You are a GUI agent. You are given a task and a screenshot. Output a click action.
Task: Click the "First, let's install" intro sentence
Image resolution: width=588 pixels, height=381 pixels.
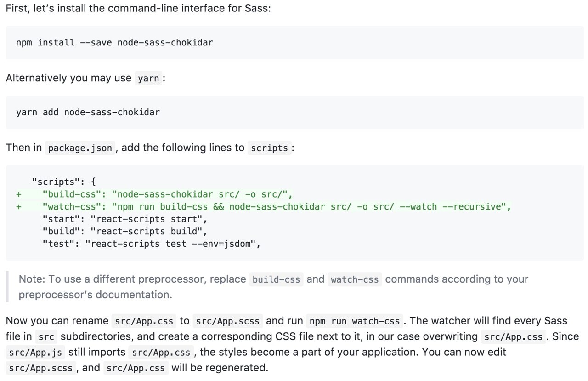[138, 9]
